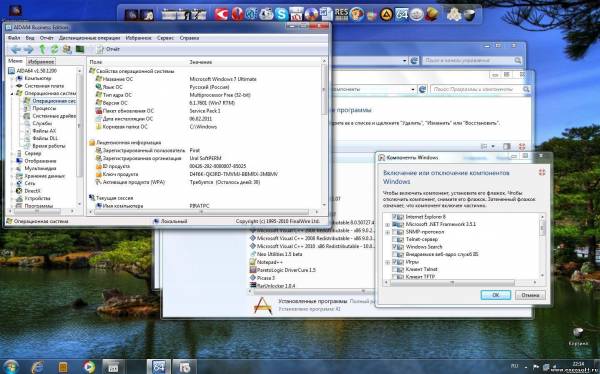Viewport: 600px width, 374px height.
Task: Click Отмена in Компоненты Windows dialog
Action: point(530,295)
